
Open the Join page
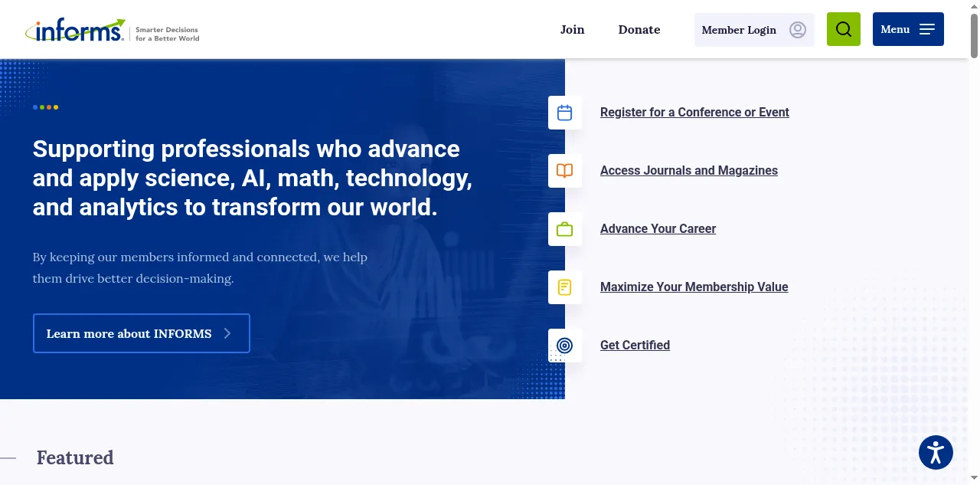pos(572,30)
